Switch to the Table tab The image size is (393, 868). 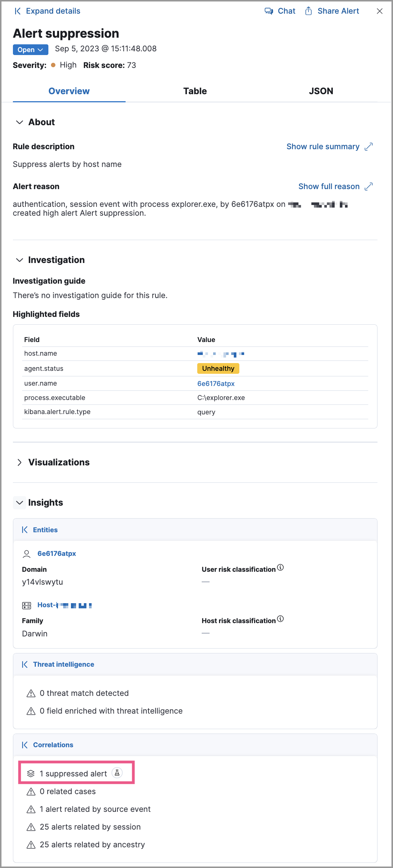(x=195, y=91)
